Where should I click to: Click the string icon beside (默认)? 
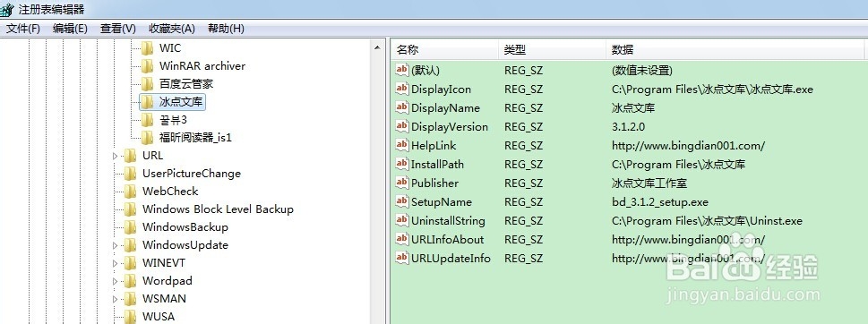pyautogui.click(x=402, y=70)
